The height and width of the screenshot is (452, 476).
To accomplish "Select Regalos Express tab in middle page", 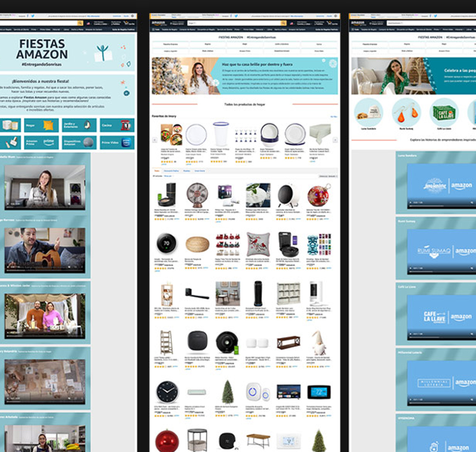I will [x=171, y=44].
